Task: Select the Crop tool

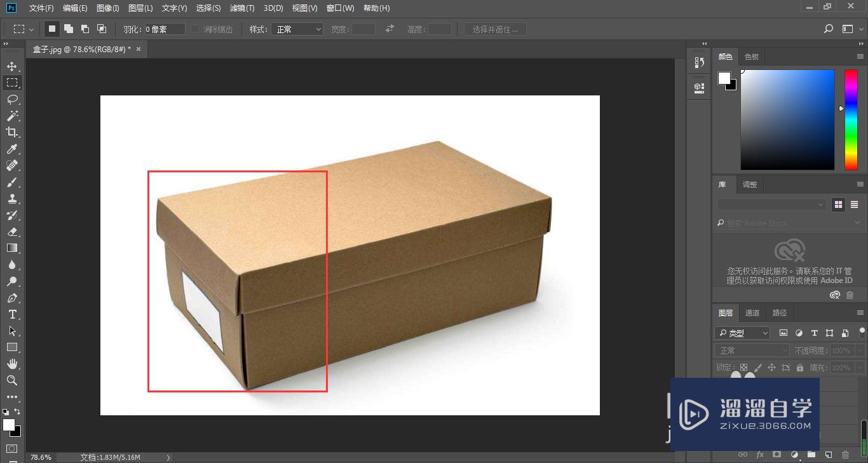Action: (12, 132)
